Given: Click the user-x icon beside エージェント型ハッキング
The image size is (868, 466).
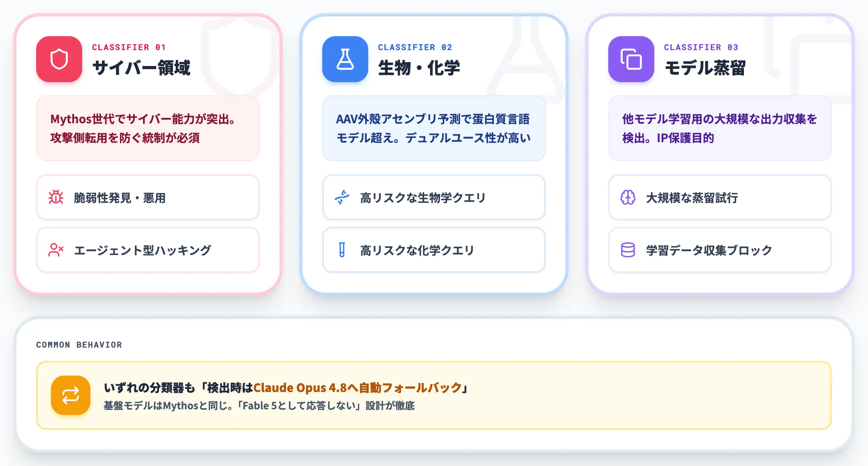Looking at the screenshot, I should point(56,250).
